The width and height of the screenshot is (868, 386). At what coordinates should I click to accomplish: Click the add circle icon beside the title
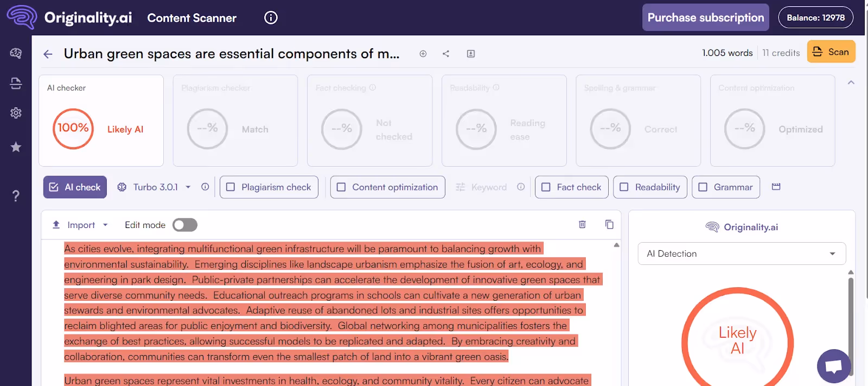coord(423,54)
